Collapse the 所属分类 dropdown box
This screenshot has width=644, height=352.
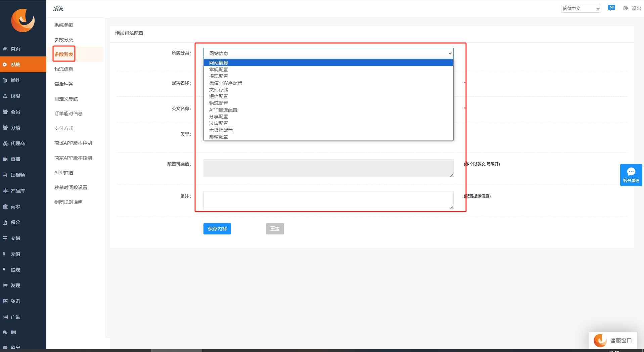[x=328, y=53]
